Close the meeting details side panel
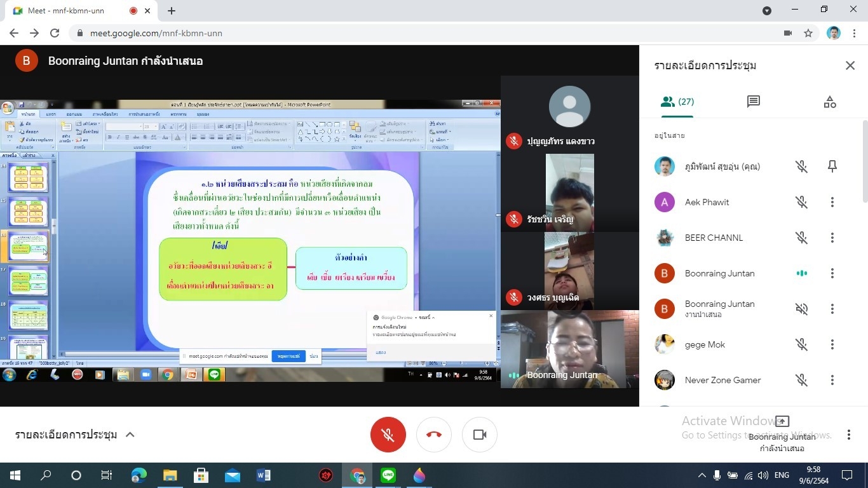The width and height of the screenshot is (868, 488). (850, 65)
